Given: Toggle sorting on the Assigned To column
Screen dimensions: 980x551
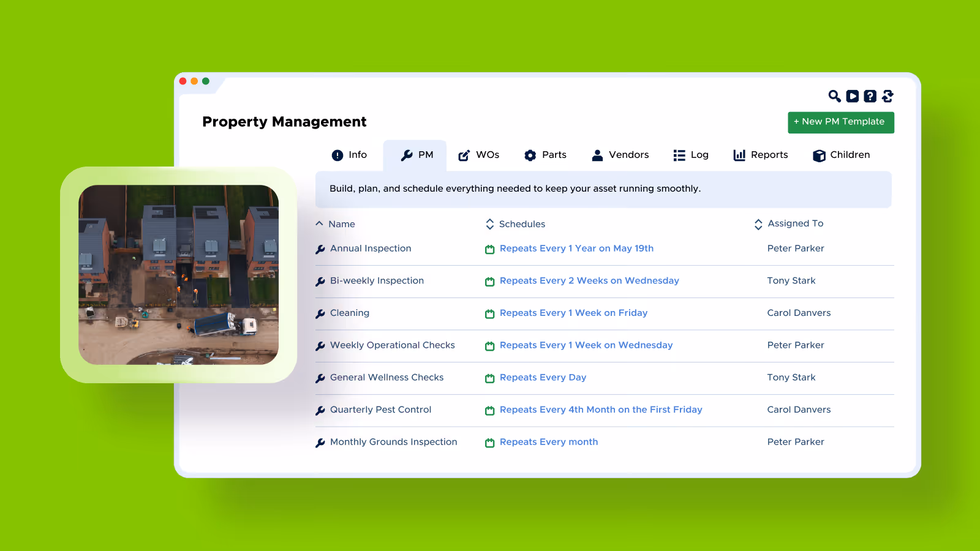Looking at the screenshot, I should [758, 224].
